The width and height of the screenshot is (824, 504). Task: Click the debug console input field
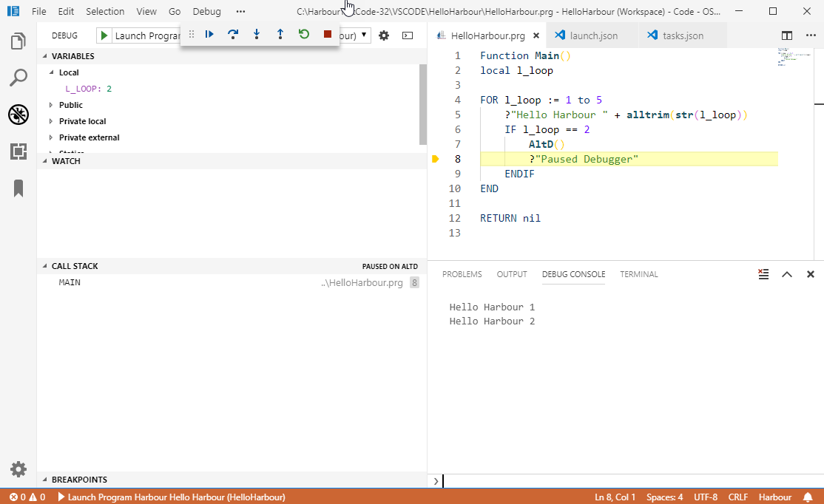click(x=629, y=481)
